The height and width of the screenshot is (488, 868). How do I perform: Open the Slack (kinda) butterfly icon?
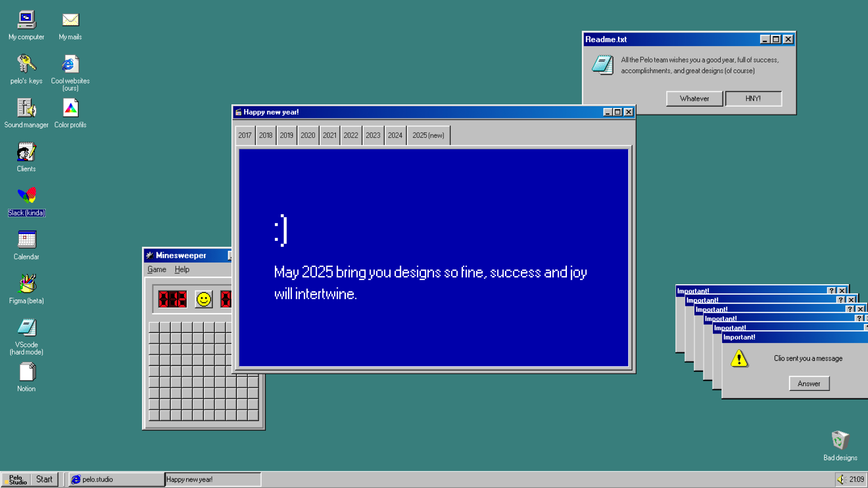(x=26, y=196)
